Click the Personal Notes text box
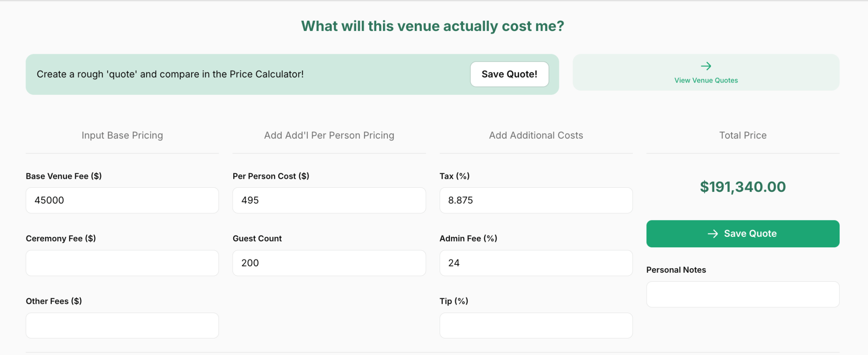Screen dimensions: 868x355 click(742, 294)
